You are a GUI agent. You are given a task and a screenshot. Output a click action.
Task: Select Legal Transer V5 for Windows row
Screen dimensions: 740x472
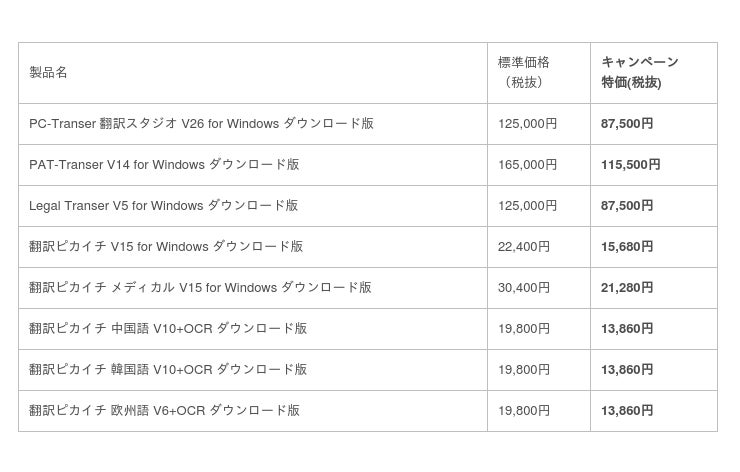coord(163,206)
